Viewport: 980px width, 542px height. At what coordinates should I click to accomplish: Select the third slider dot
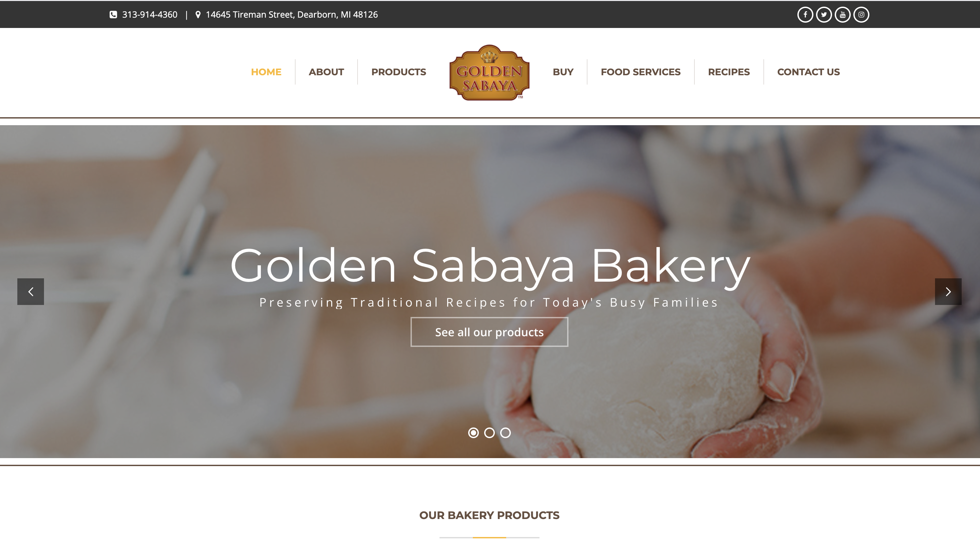tap(505, 432)
